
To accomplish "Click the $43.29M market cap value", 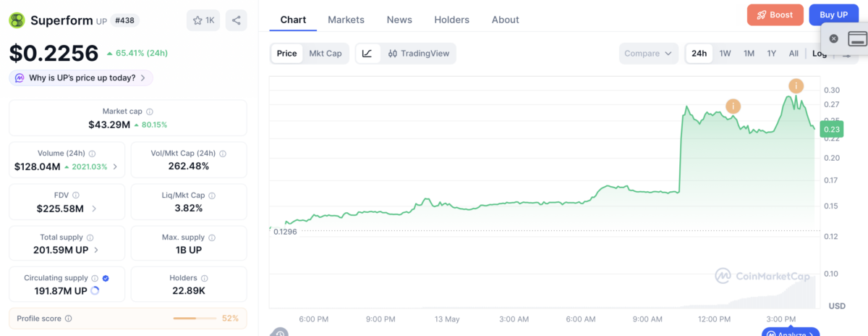I will (109, 125).
